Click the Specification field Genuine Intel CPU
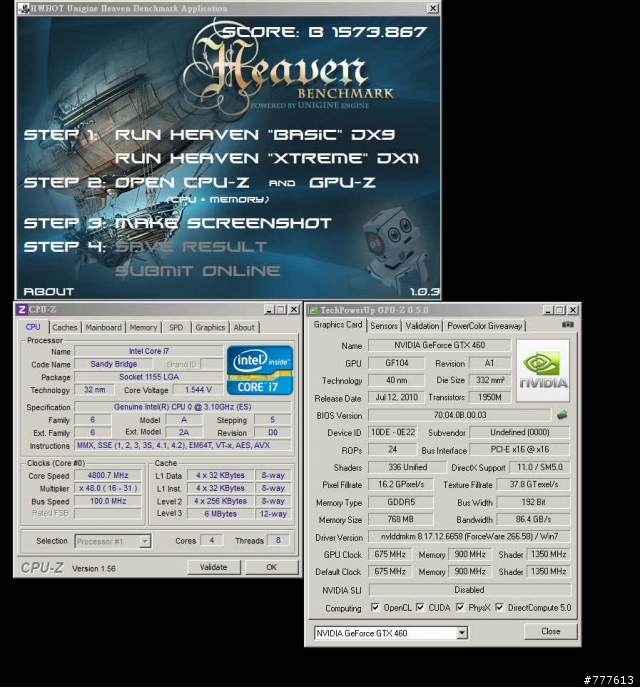 click(182, 407)
